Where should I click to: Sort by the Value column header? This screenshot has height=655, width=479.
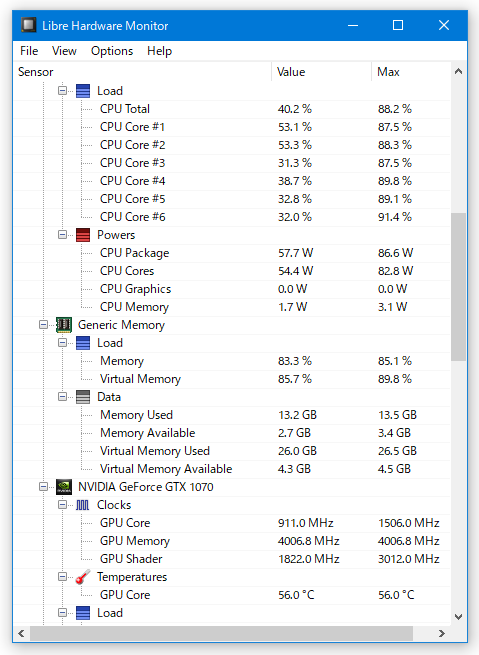[x=321, y=72]
